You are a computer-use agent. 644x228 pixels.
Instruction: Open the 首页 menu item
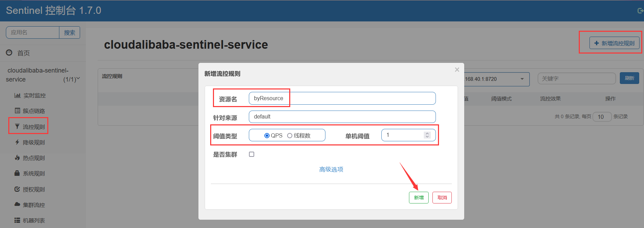pyautogui.click(x=23, y=53)
